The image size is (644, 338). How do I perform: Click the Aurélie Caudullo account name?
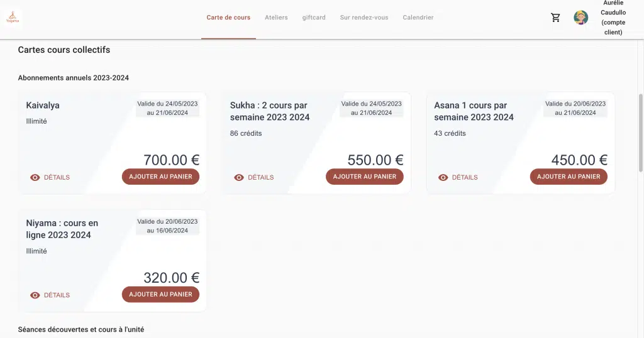click(612, 18)
